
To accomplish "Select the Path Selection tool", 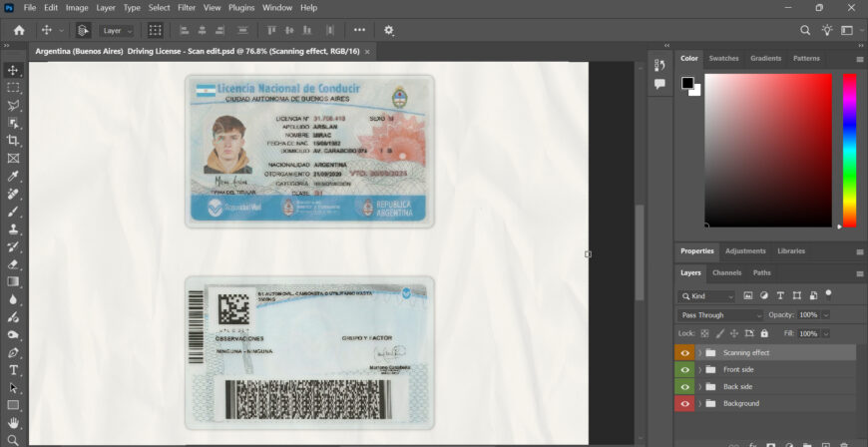I will 13,388.
